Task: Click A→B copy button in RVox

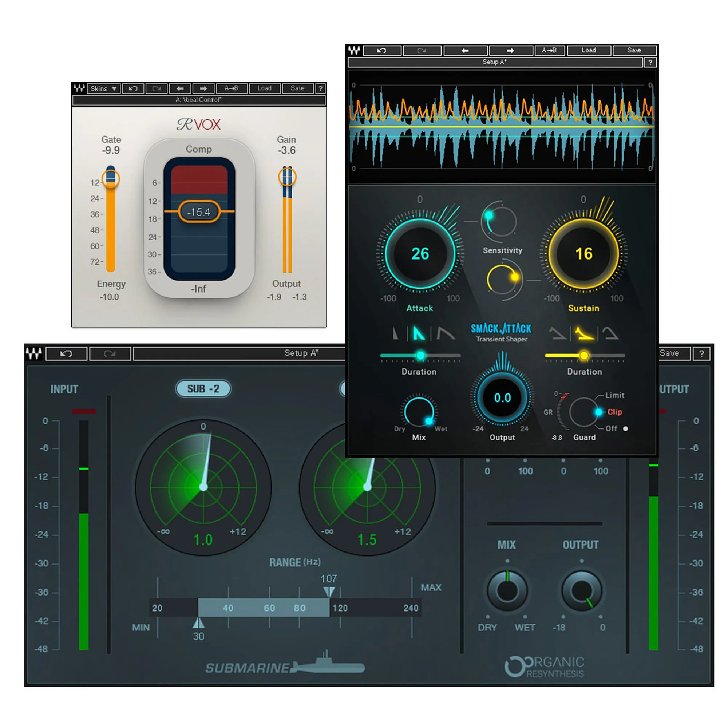Action: 232,88
